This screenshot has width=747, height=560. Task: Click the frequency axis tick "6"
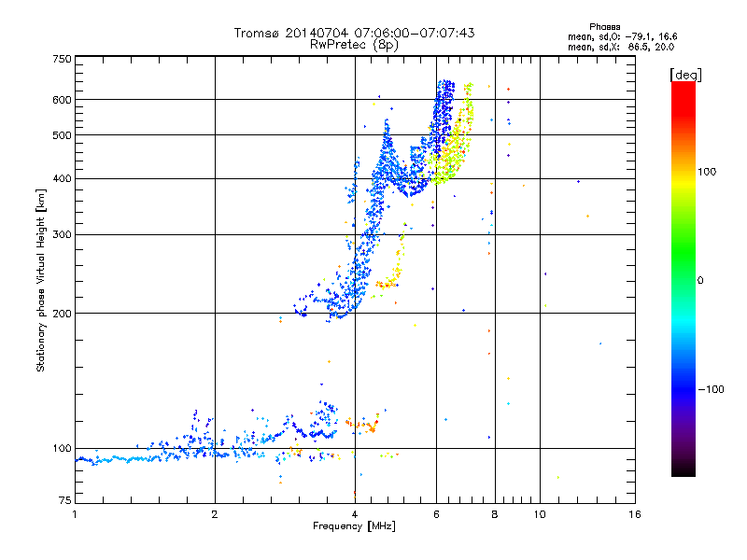pos(436,514)
